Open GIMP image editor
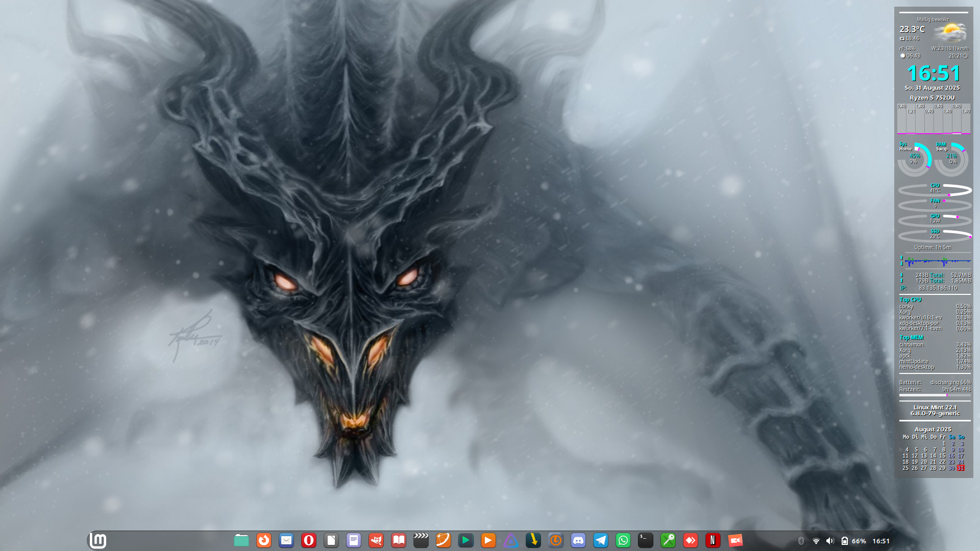The image size is (980, 551). pos(376,540)
